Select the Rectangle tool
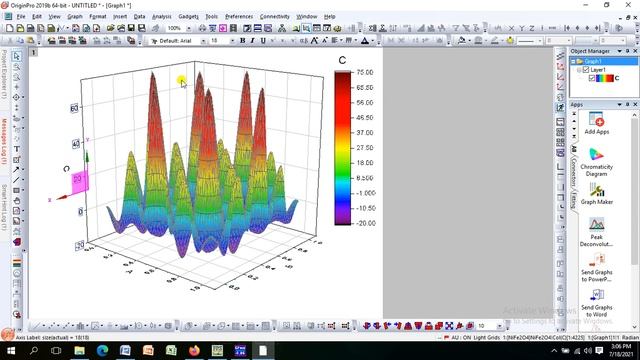640x360 pixels. [x=16, y=190]
